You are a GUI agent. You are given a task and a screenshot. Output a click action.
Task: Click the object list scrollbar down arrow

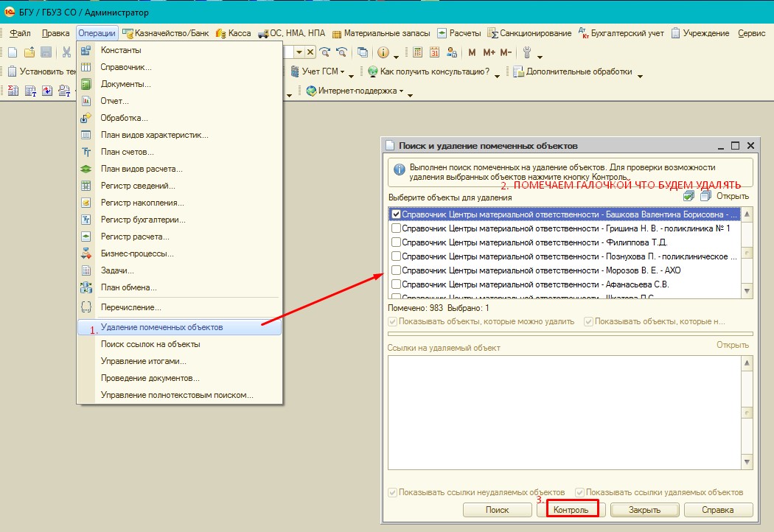click(747, 292)
